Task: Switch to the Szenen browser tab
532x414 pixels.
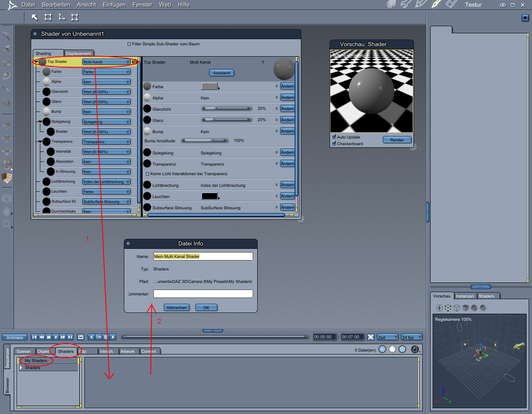Action: click(x=24, y=351)
